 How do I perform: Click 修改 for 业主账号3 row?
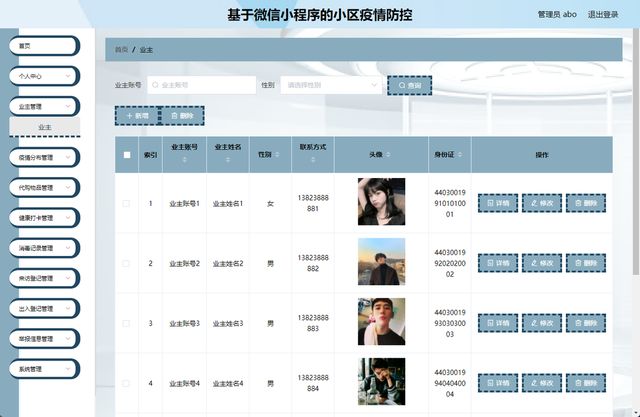(x=542, y=323)
